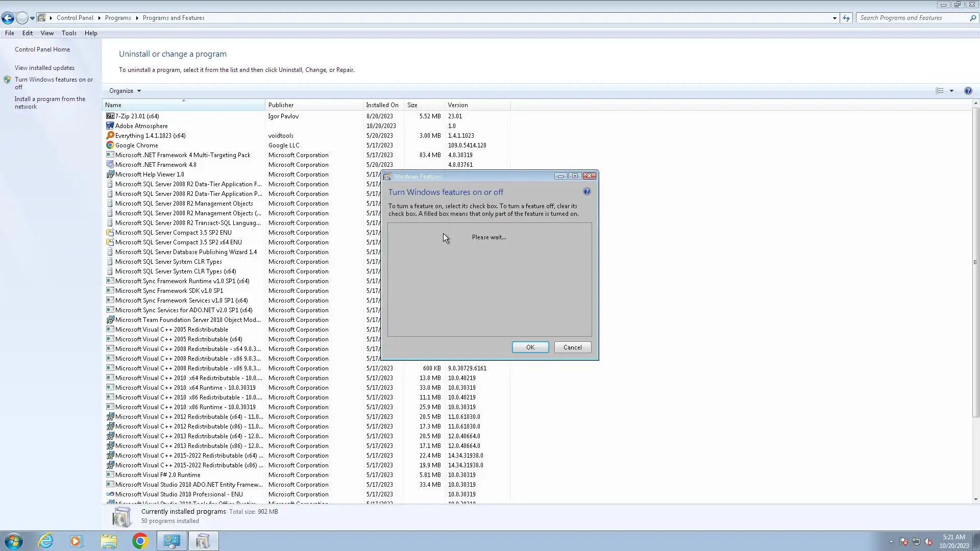
Task: Open the address bar history dropdown
Action: tap(835, 18)
